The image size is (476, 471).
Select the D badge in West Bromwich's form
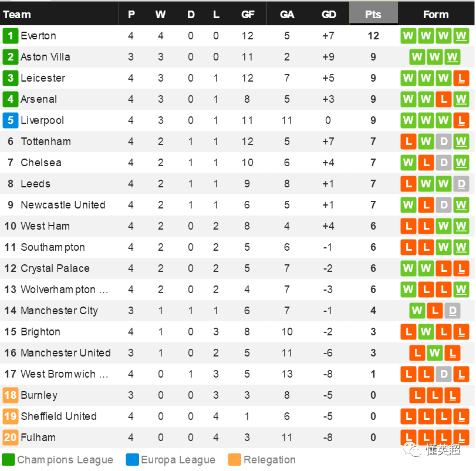coord(444,374)
